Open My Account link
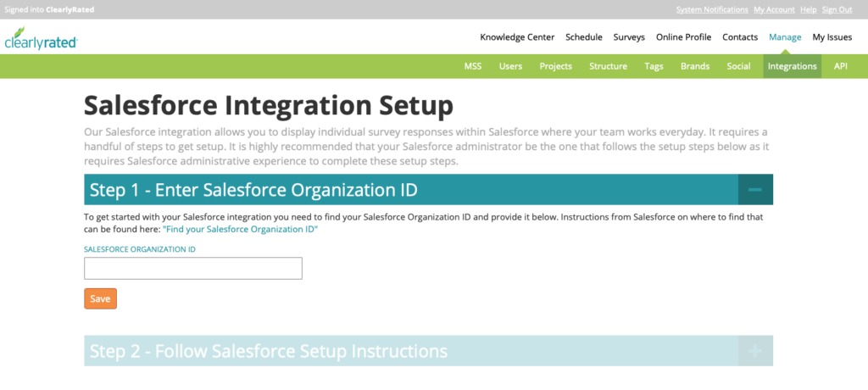 pos(774,10)
